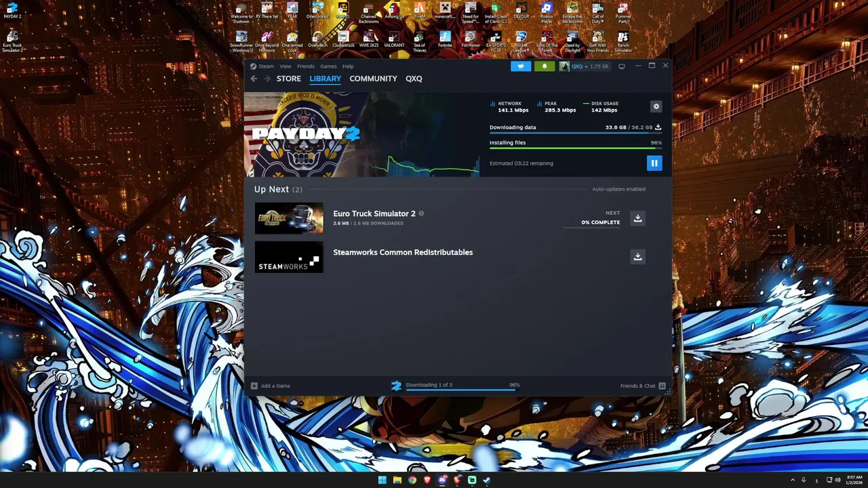Open download settings gear icon
Screen dimensions: 868x488
tap(656, 106)
